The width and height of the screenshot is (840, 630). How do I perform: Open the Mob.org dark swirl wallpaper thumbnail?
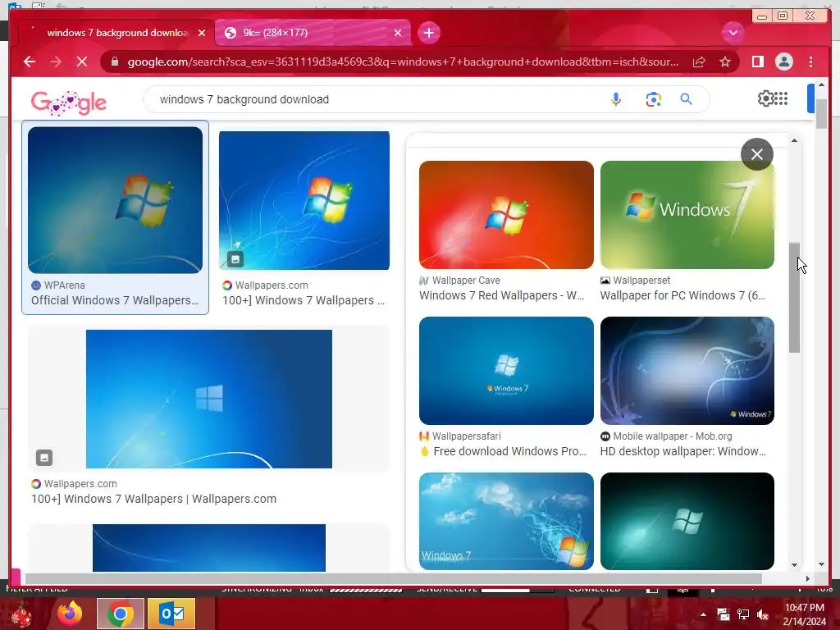click(x=687, y=371)
